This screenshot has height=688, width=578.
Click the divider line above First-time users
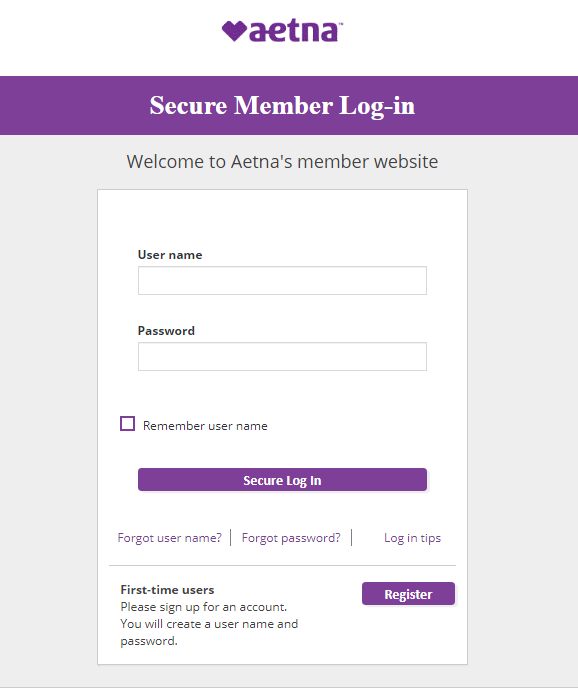click(282, 565)
